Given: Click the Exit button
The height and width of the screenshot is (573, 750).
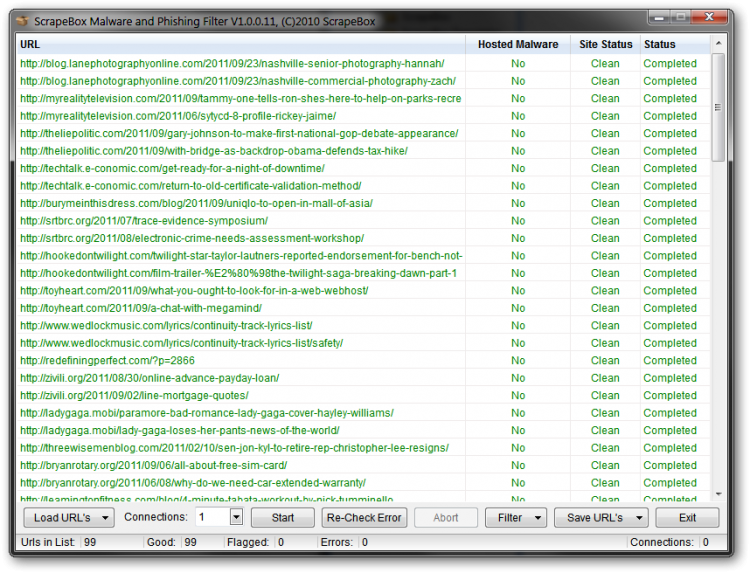Looking at the screenshot, I should point(687,517).
